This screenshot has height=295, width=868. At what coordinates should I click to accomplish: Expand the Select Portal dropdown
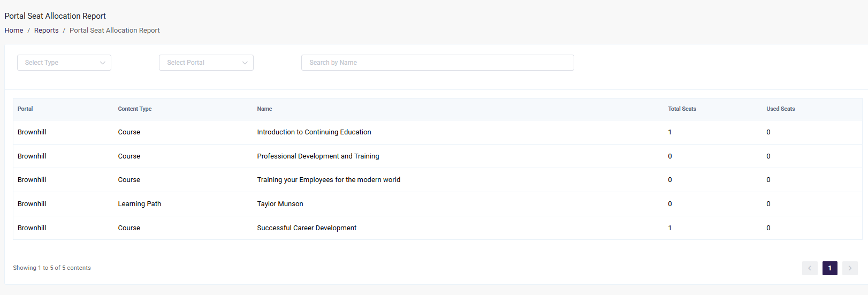(206, 63)
